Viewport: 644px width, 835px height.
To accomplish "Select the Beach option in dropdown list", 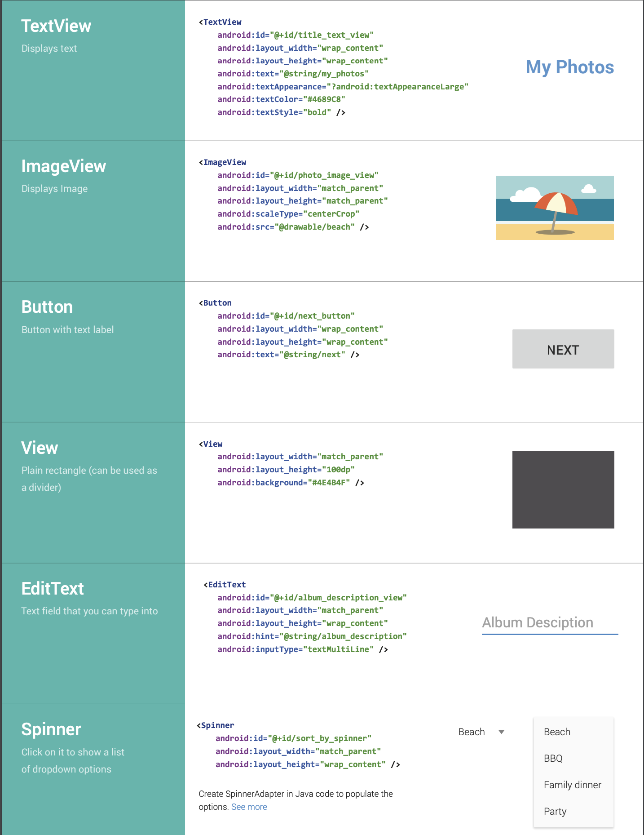I will pos(557,732).
